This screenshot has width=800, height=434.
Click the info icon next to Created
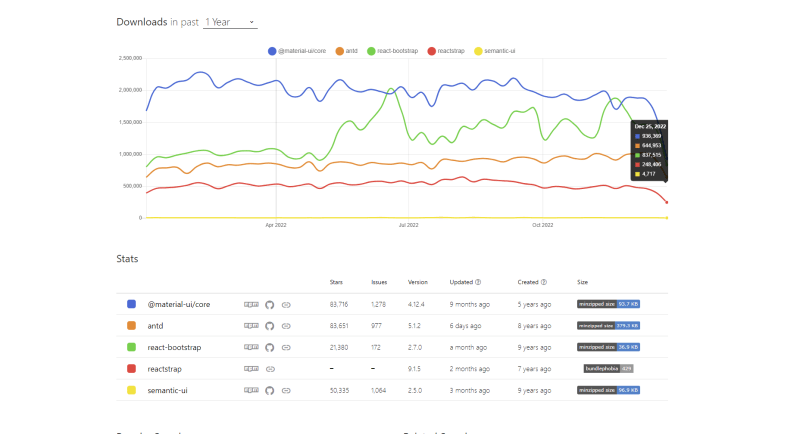(x=544, y=282)
